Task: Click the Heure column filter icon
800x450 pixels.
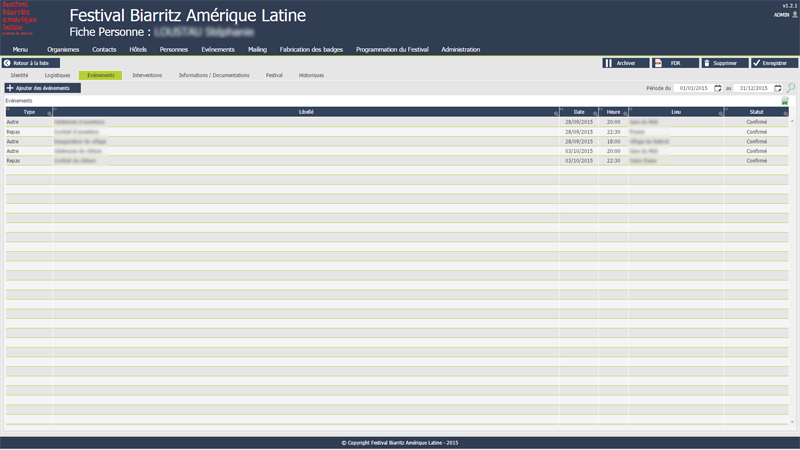Action: (625, 113)
